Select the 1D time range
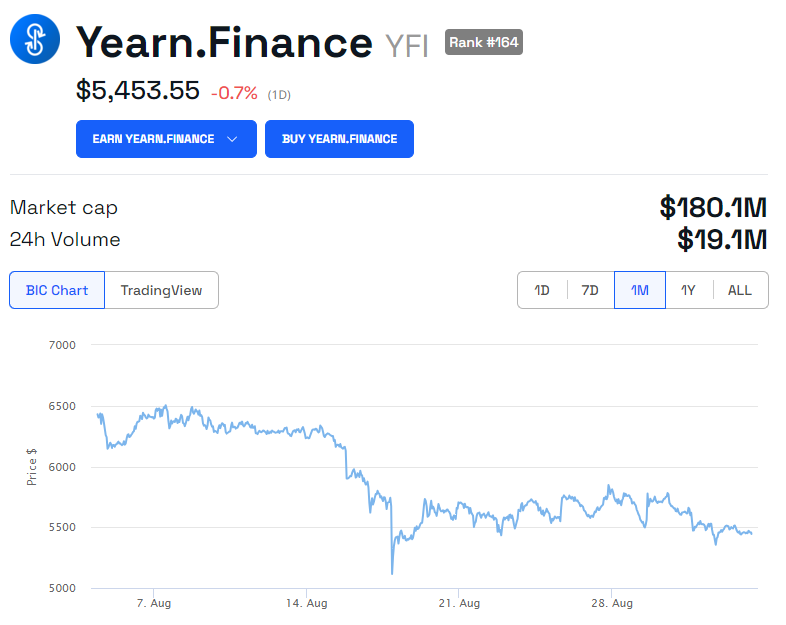Viewport: 786px width, 625px height. [542, 290]
